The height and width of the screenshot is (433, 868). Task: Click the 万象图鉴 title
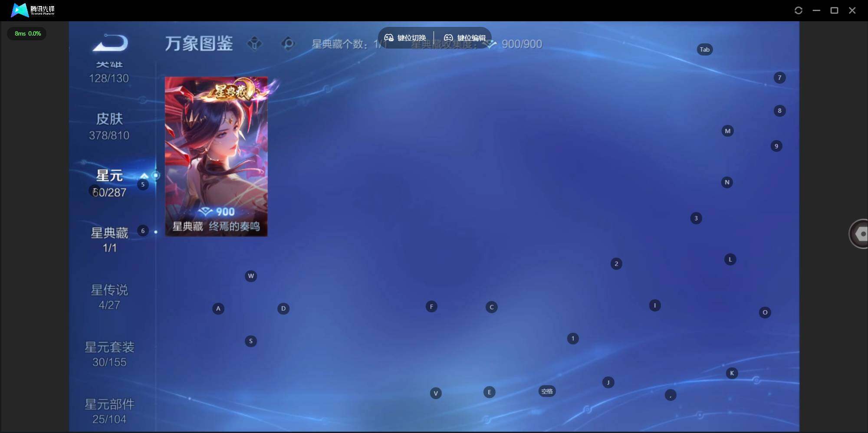coord(199,43)
